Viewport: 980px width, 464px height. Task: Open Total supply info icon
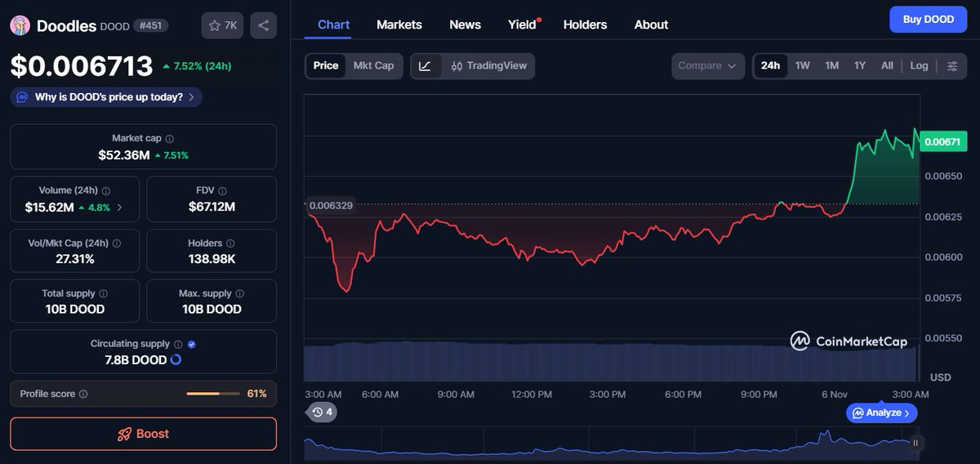tap(103, 293)
